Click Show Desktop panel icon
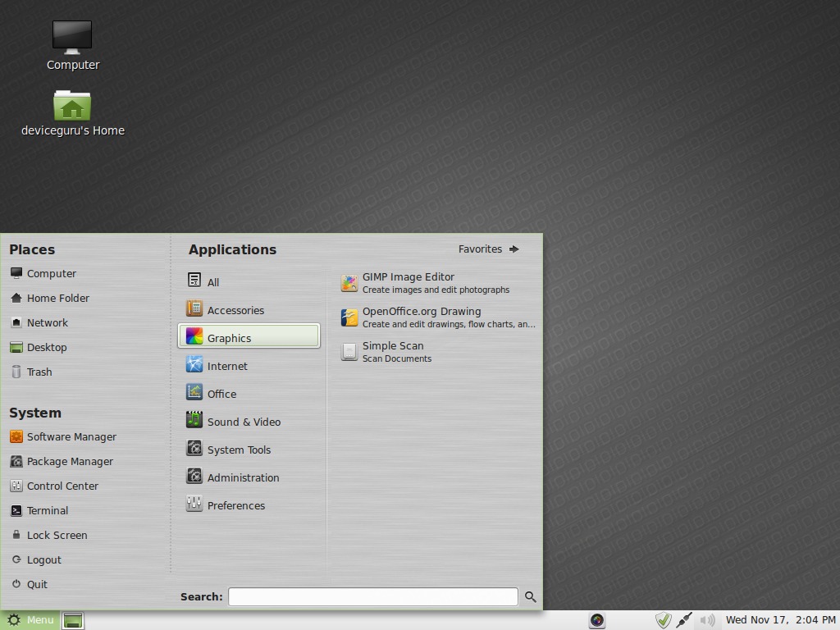Image resolution: width=840 pixels, height=630 pixels. 73,620
